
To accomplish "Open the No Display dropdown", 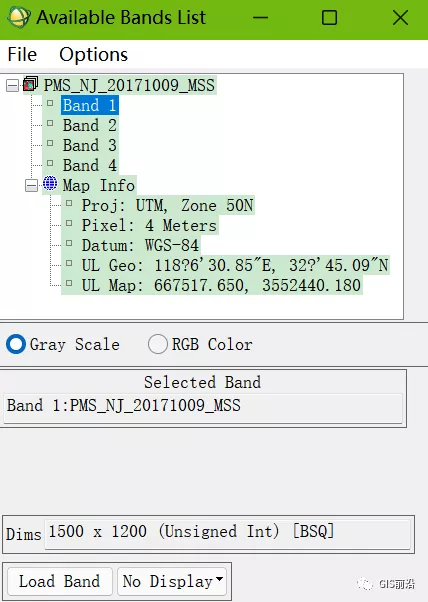I will (172, 581).
